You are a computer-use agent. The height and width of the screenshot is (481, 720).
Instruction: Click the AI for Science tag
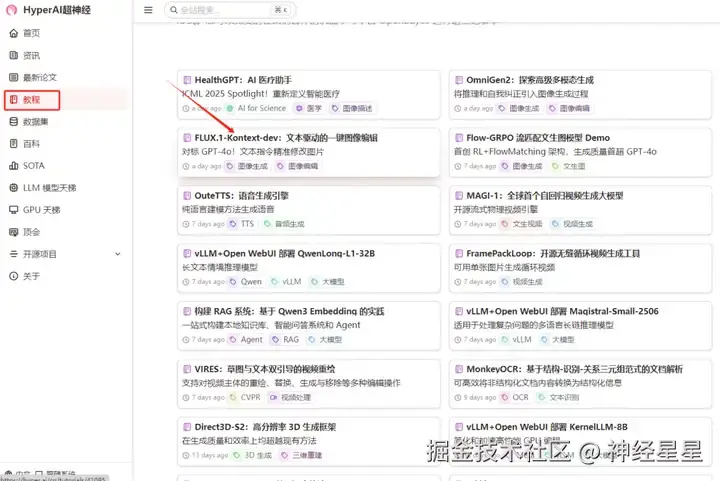click(x=257, y=108)
